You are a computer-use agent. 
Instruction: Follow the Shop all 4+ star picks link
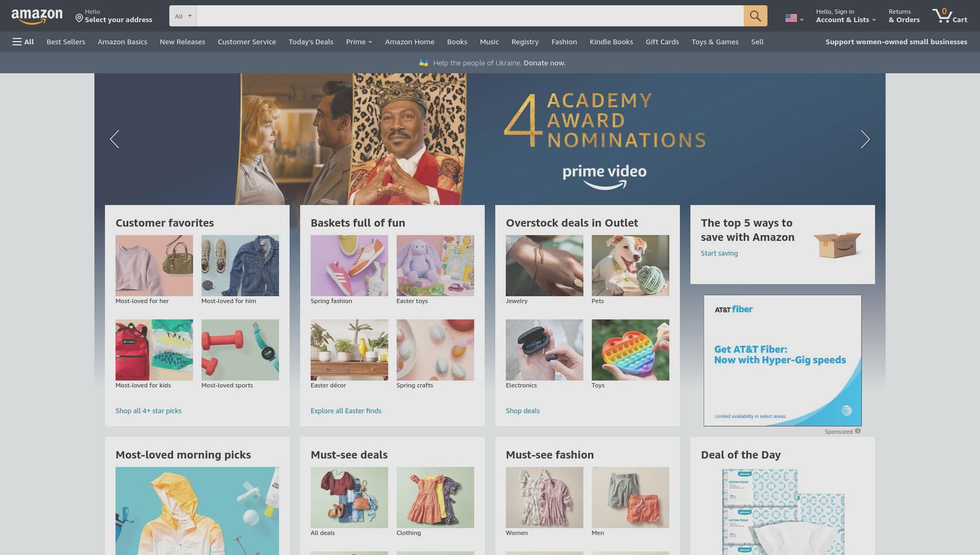[148, 411]
